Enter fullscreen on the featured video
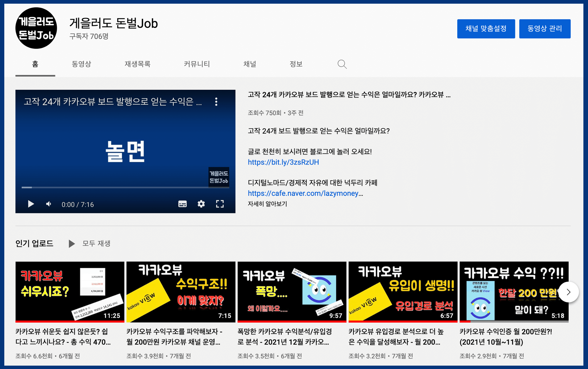 tap(220, 204)
